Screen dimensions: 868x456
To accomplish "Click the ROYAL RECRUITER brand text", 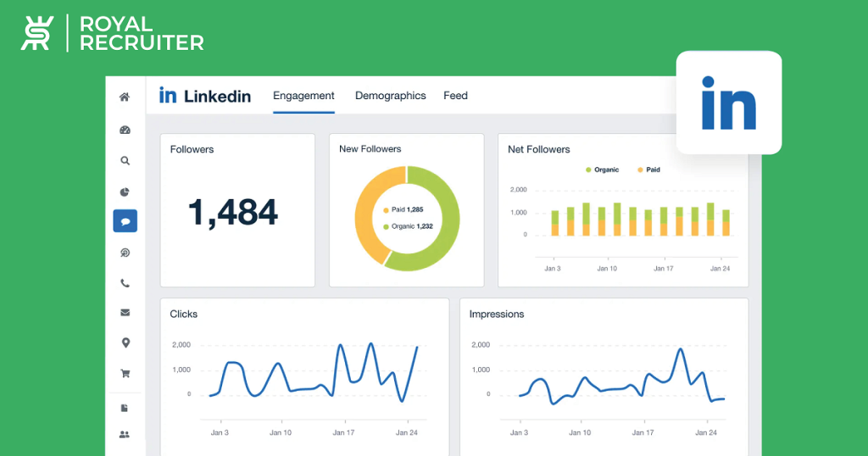I will point(142,33).
